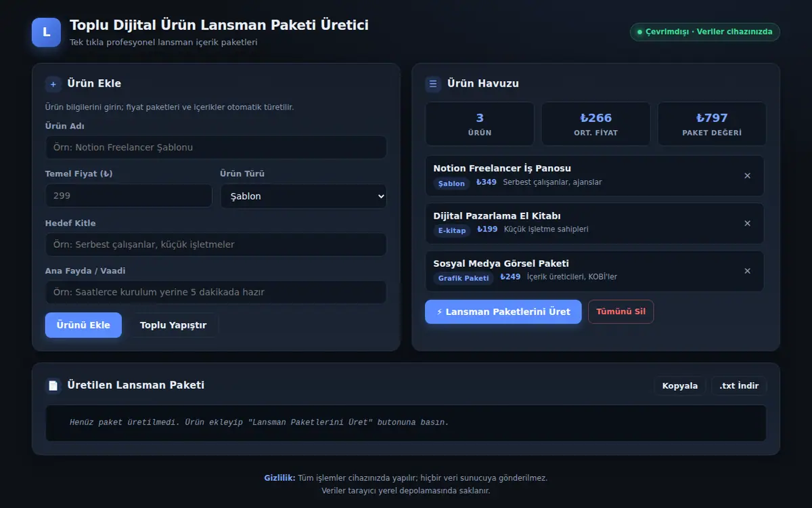Copy output with the Kopyala button
Viewport: 812px width, 508px height.
[680, 386]
